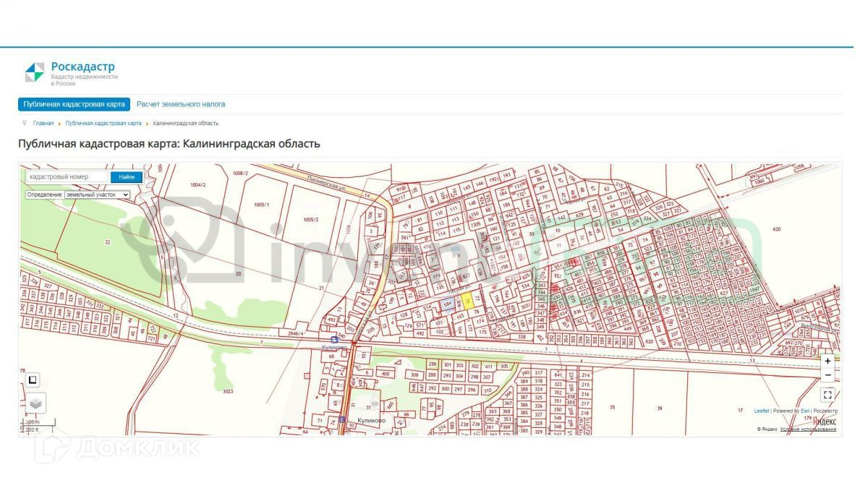Click the lower Куликово bus stop icon
Viewport: 868px width, 488px height.
pos(341,419)
